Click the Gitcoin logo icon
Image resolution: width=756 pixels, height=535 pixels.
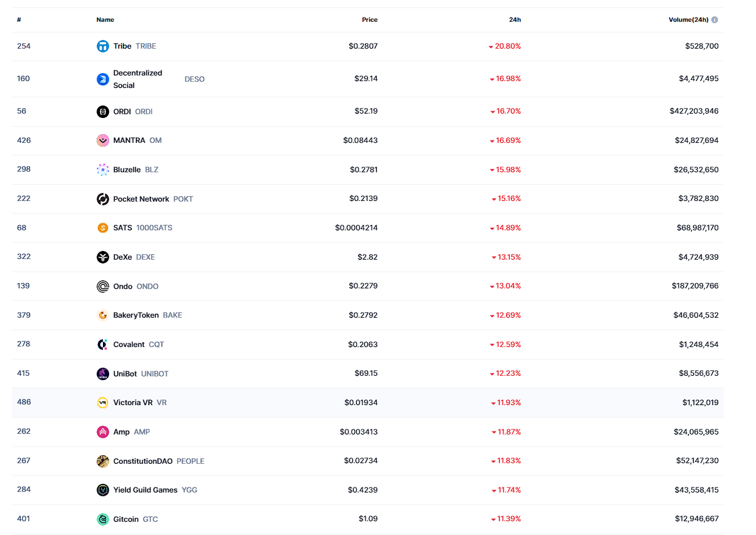click(103, 519)
